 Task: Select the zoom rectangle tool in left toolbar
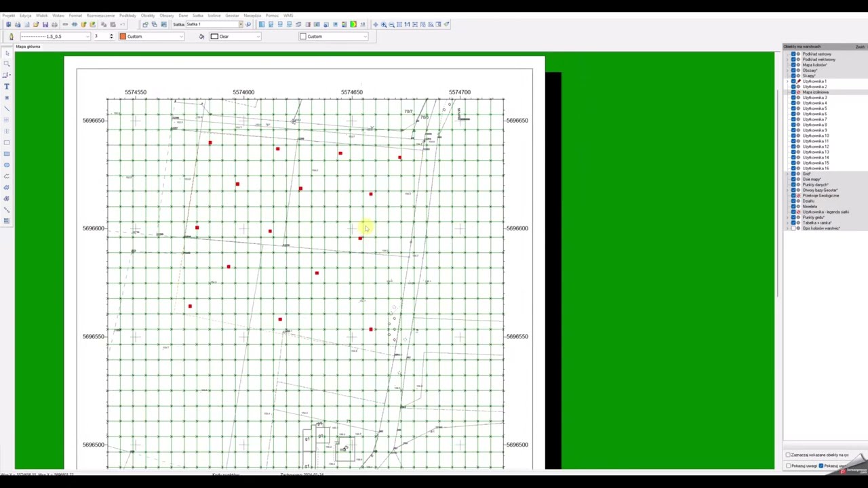7,64
